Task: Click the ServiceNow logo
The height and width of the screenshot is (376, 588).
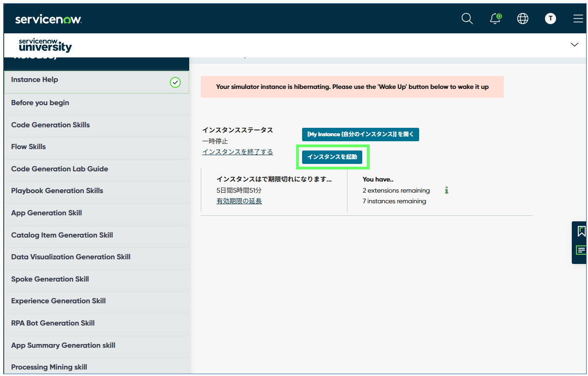Action: click(48, 19)
